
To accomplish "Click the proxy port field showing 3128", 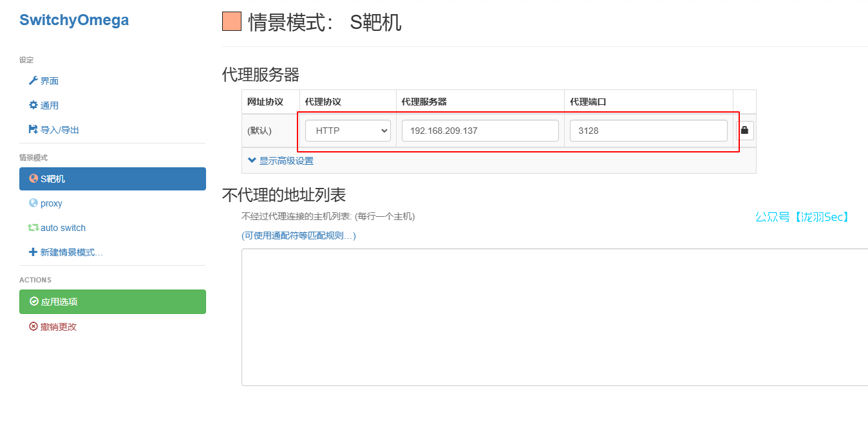I will pos(648,131).
